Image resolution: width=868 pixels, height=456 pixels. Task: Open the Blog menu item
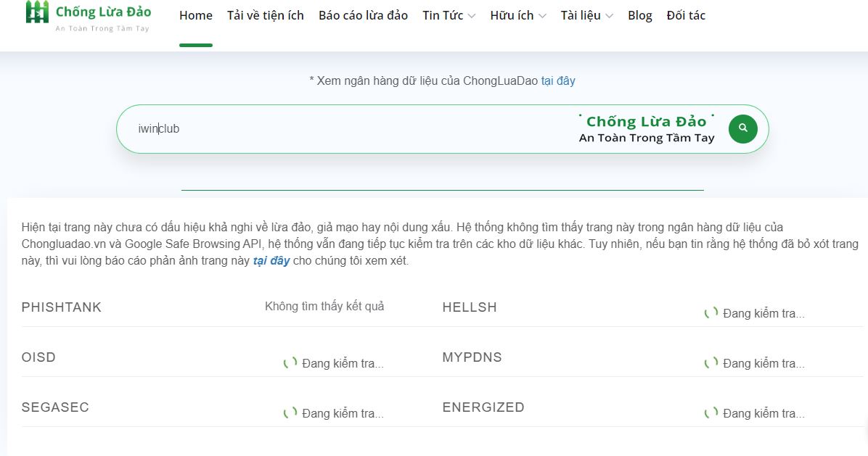[640, 15]
